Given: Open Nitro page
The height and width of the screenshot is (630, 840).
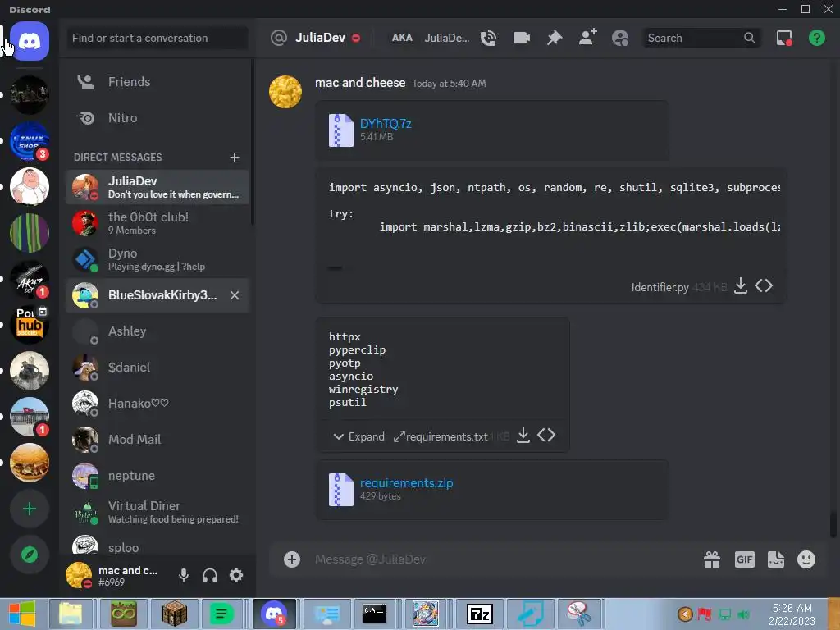Looking at the screenshot, I should 157,118.
